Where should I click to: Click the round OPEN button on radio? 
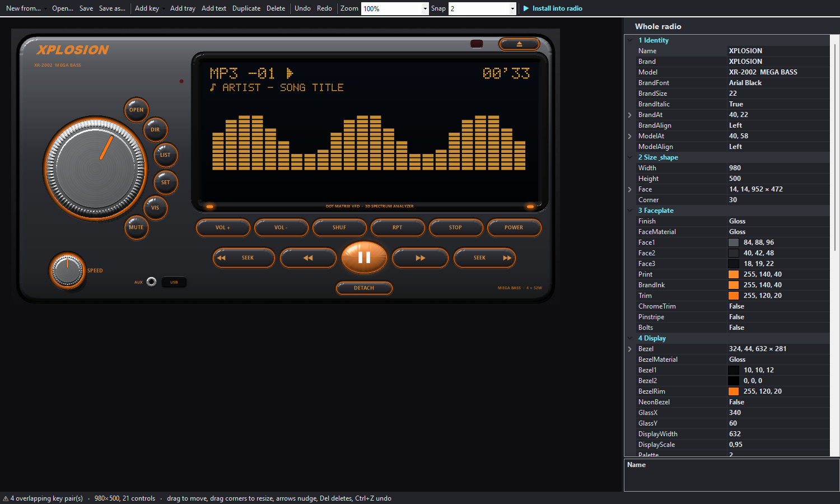pyautogui.click(x=136, y=110)
